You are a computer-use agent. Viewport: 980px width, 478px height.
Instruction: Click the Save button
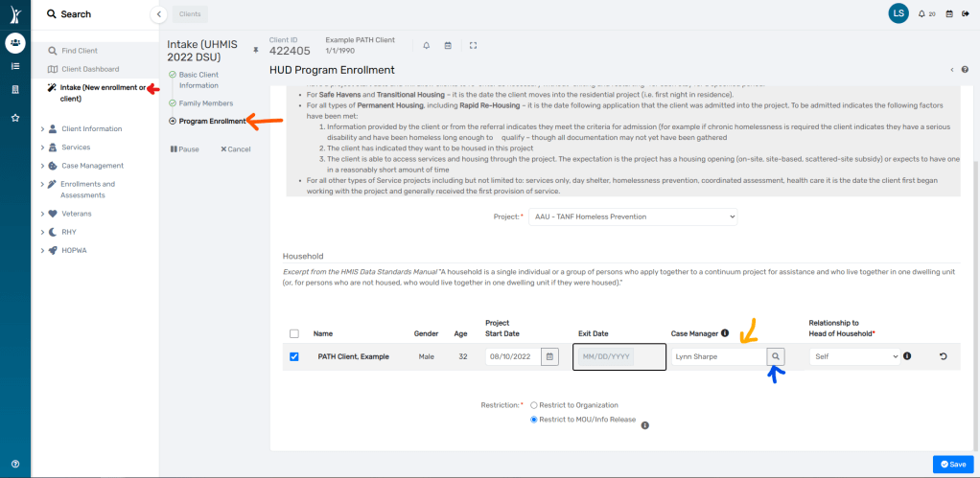tap(952, 464)
